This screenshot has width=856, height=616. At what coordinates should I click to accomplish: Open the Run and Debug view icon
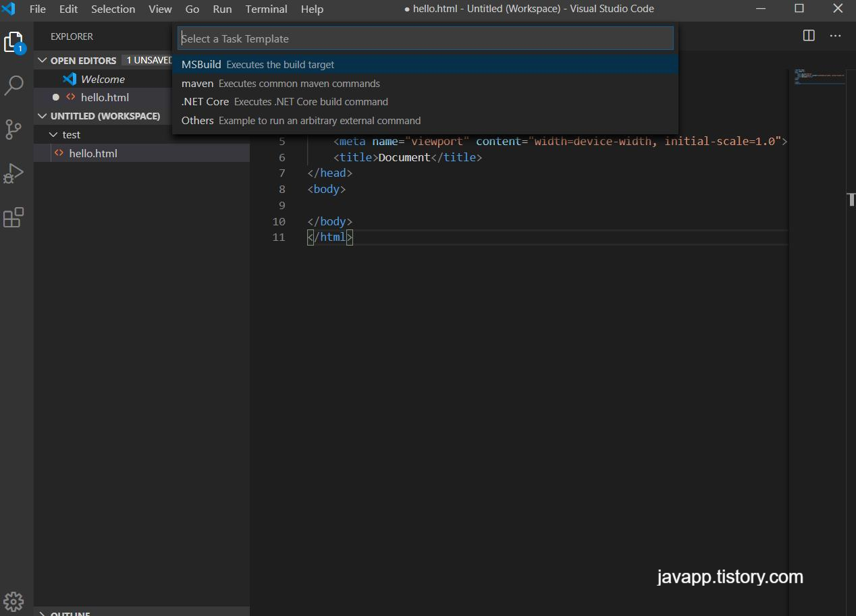pyautogui.click(x=14, y=173)
